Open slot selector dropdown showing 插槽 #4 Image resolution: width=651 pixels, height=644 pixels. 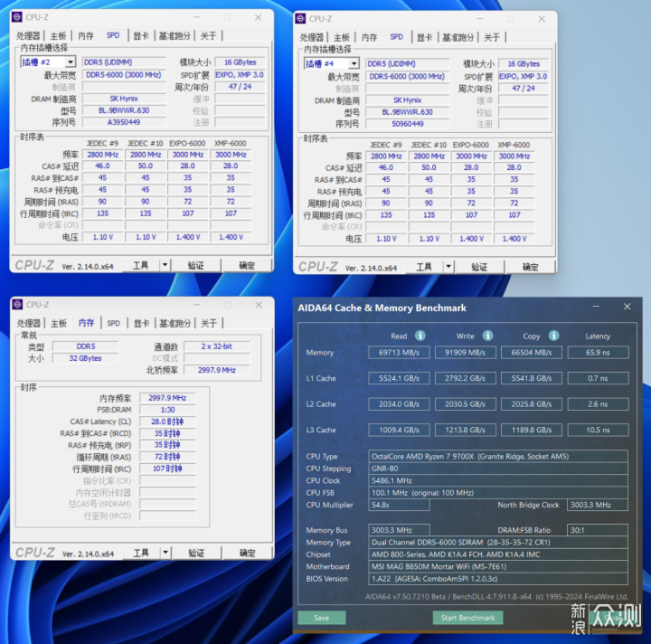tap(354, 64)
